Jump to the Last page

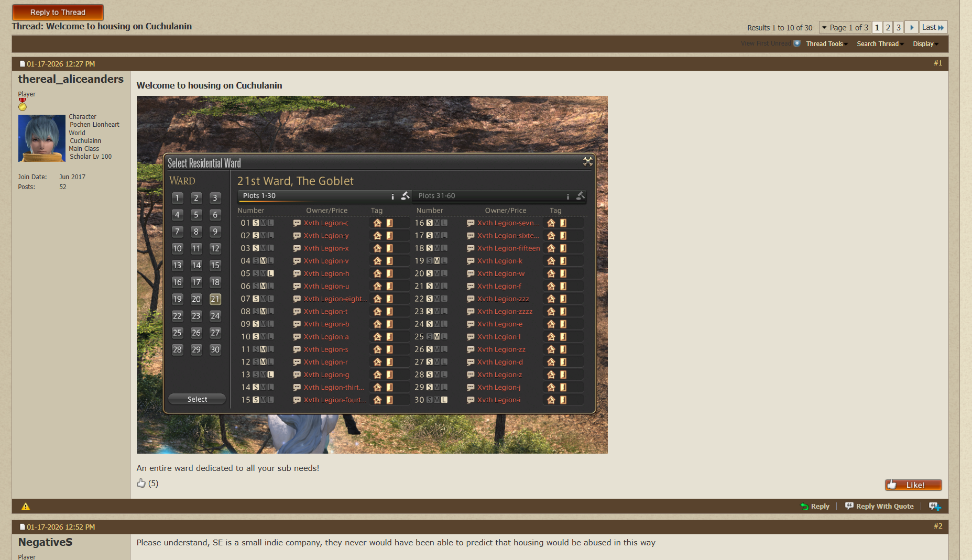(x=933, y=27)
